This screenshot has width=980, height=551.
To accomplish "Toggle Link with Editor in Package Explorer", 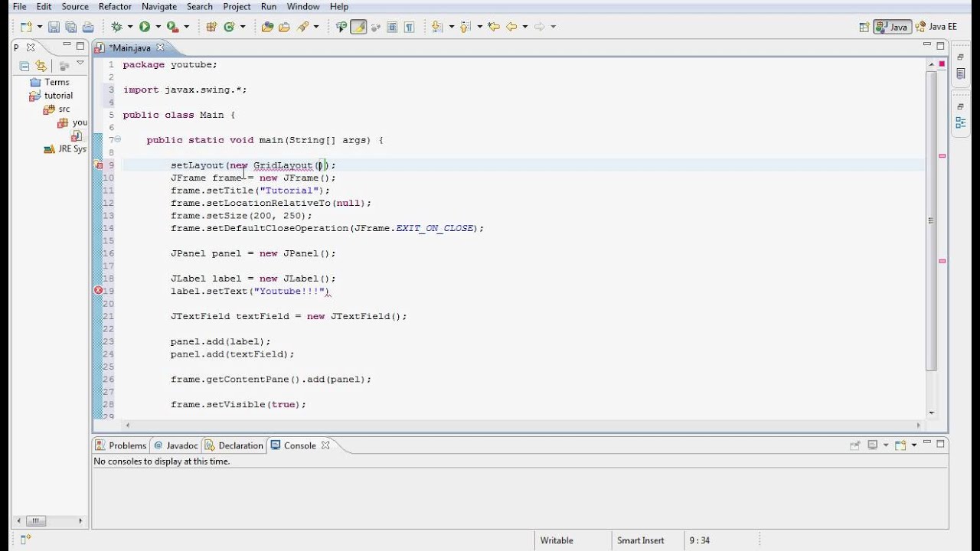I will coord(41,66).
